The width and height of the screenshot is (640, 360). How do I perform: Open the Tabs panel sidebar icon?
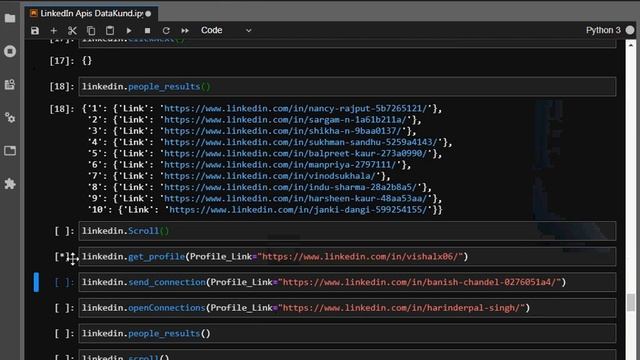(10, 151)
